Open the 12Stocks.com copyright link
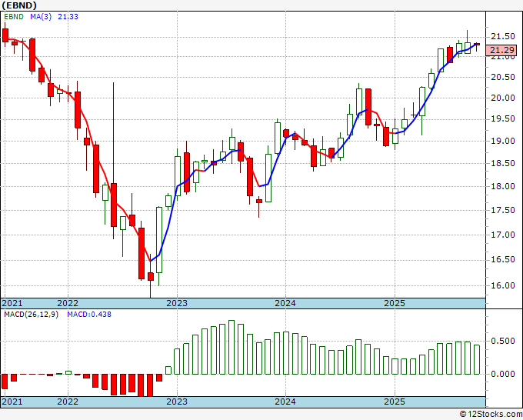 pyautogui.click(x=491, y=414)
